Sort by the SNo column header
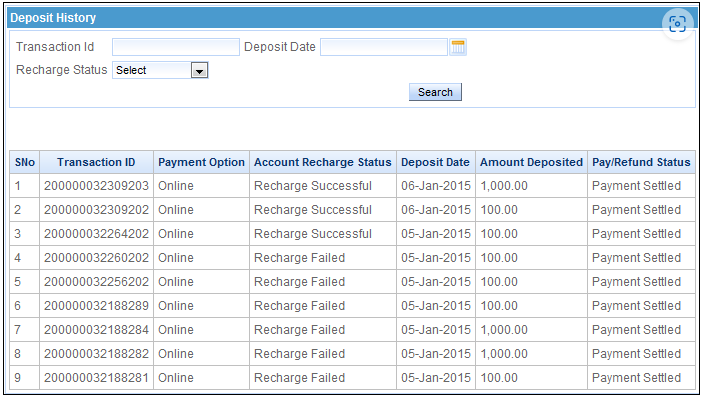Viewport: 702px width, 399px height. 25,162
